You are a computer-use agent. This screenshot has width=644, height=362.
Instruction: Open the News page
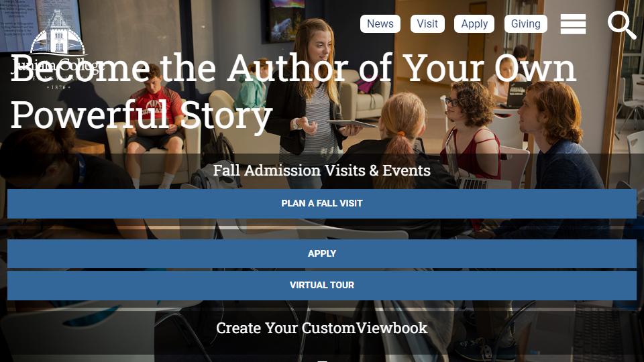pyautogui.click(x=380, y=24)
